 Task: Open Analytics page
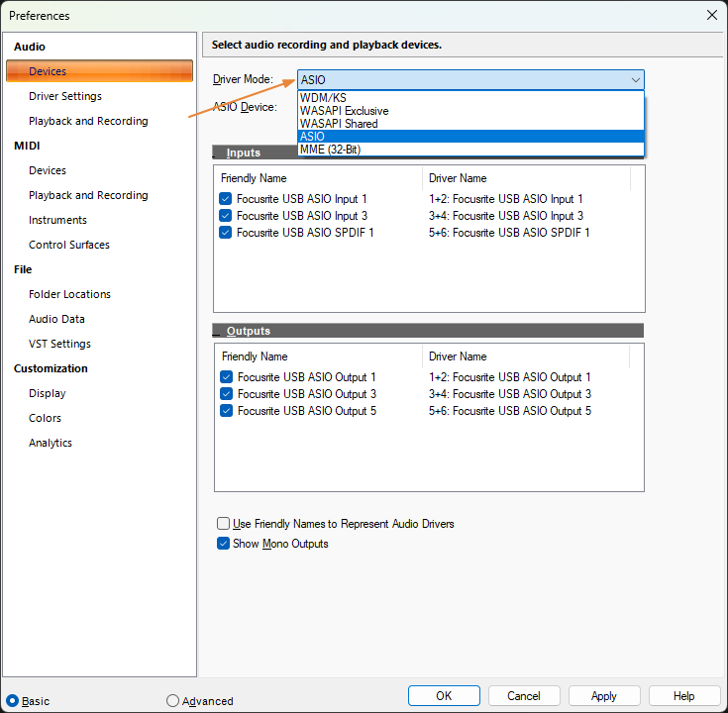point(51,443)
